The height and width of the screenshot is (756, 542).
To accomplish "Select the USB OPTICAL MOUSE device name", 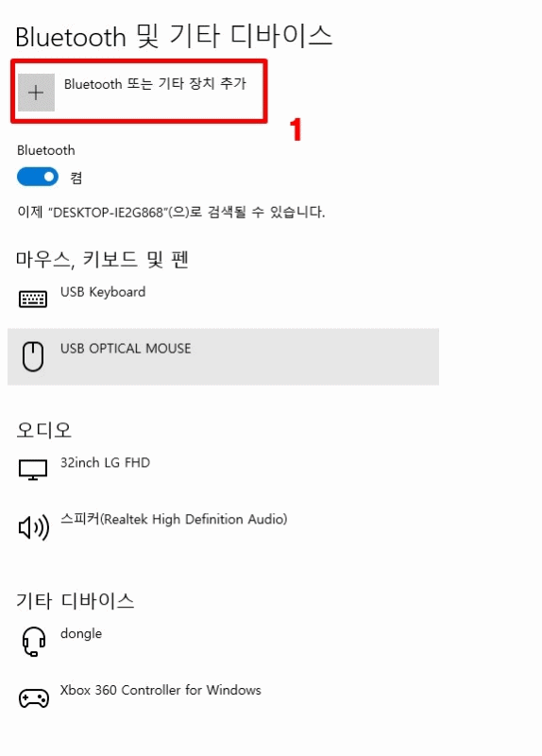I will click(126, 349).
